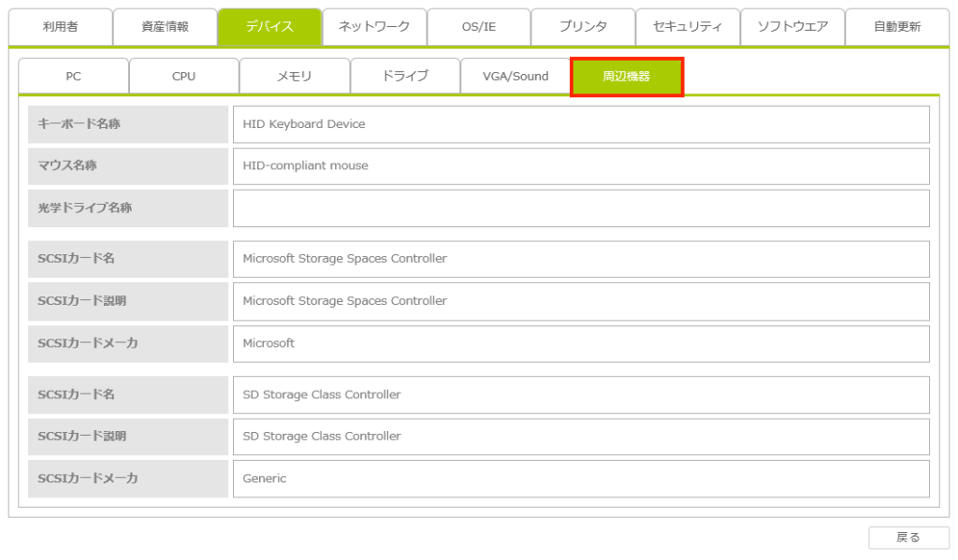
Task: Open the PC sub-tab
Action: pyautogui.click(x=74, y=77)
